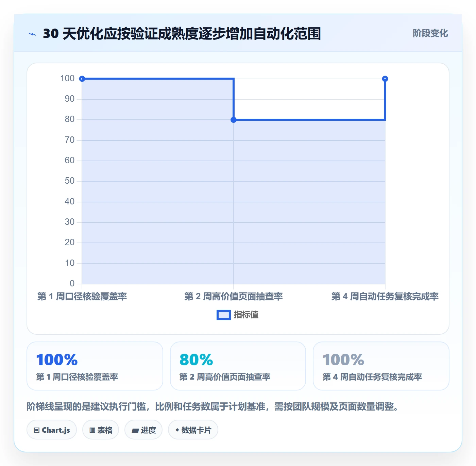Screen dimensions: 476x466
Task: Click the x-axis label 第 4 周自动任务复核完成率
Action: click(385, 297)
